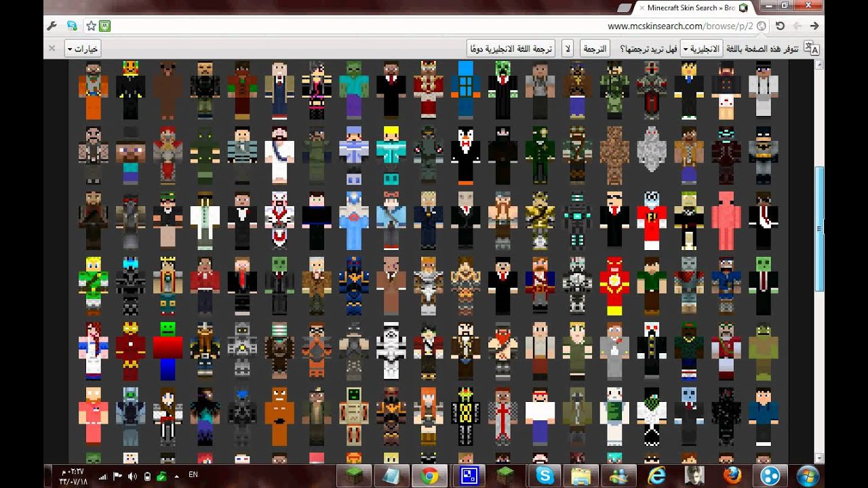
Task: Click the network signal tray icon
Action: [103, 476]
